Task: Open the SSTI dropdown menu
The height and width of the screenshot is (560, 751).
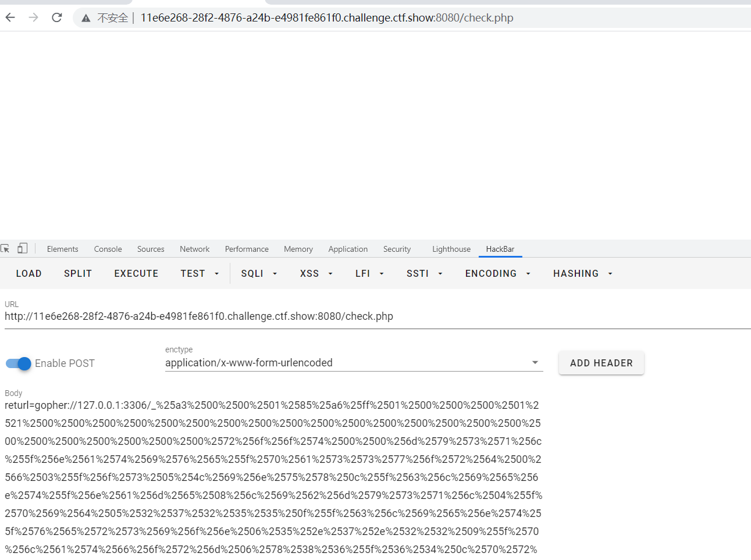Action: (425, 273)
